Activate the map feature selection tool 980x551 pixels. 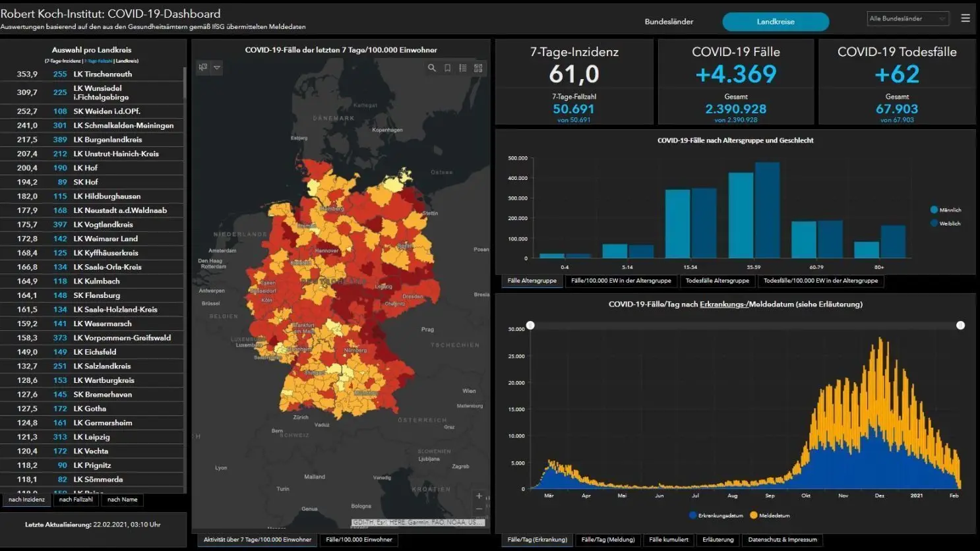[203, 67]
